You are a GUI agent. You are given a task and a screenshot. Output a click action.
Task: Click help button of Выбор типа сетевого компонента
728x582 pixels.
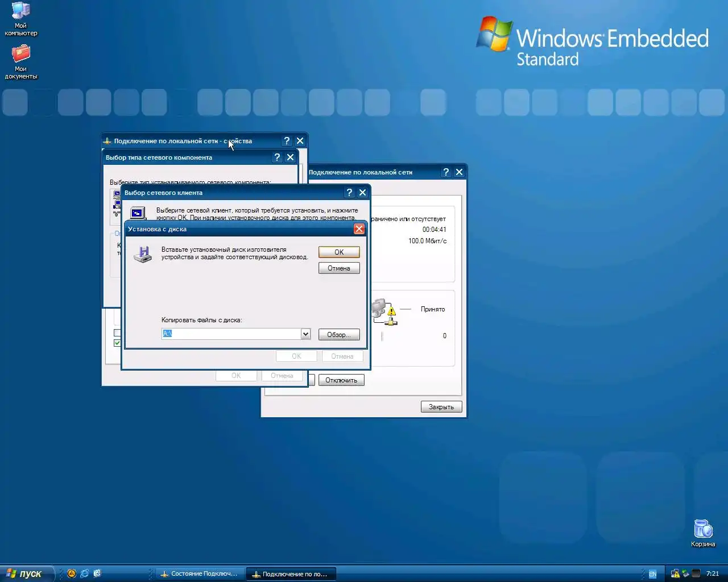click(x=277, y=157)
